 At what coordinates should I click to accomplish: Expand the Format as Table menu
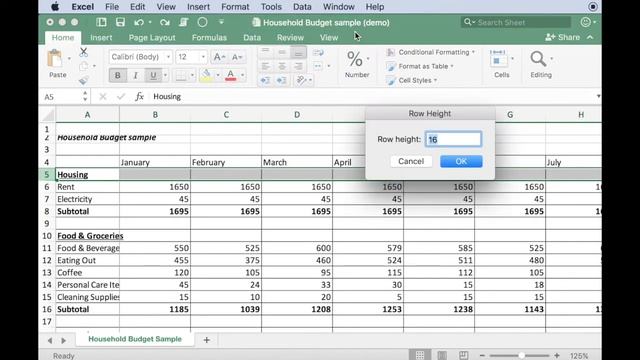pyautogui.click(x=452, y=66)
